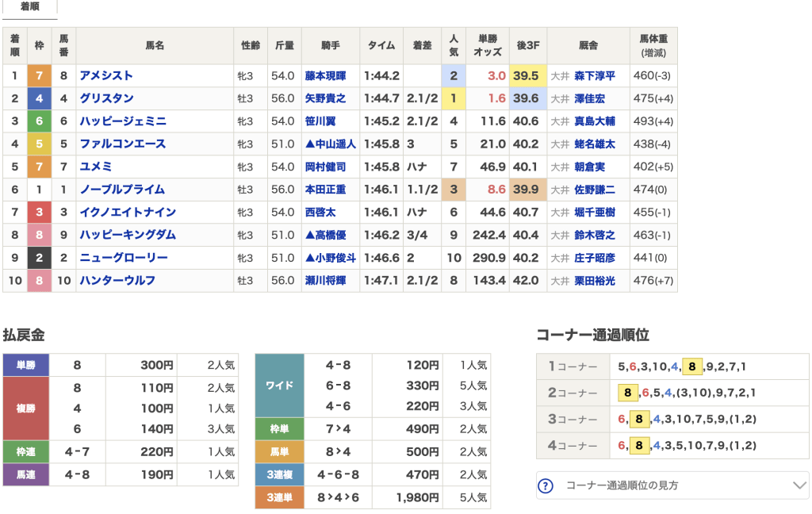This screenshot has height=514, width=812.
Task: Click 290.9 odds value
Action: [x=488, y=258]
